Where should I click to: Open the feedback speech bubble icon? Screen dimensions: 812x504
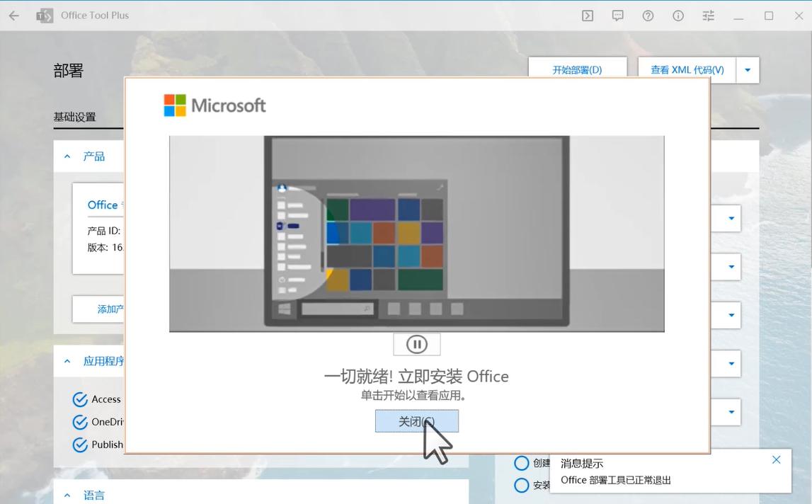(x=617, y=15)
